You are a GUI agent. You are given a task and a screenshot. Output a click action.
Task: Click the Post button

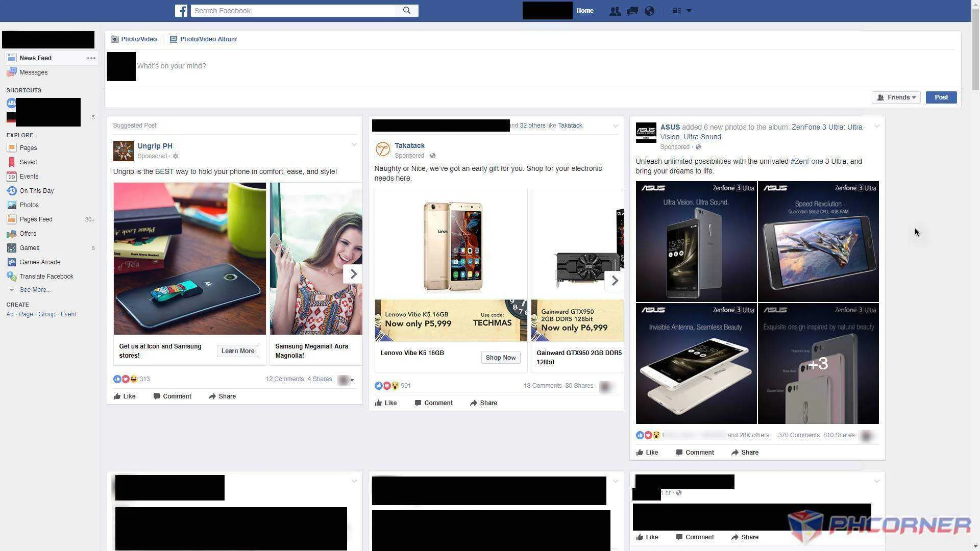(941, 97)
